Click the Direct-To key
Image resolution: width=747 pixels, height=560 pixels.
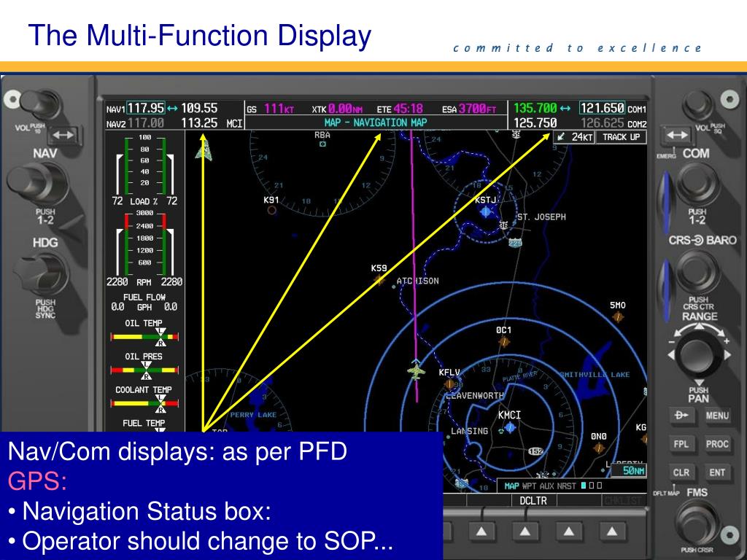[x=681, y=416]
